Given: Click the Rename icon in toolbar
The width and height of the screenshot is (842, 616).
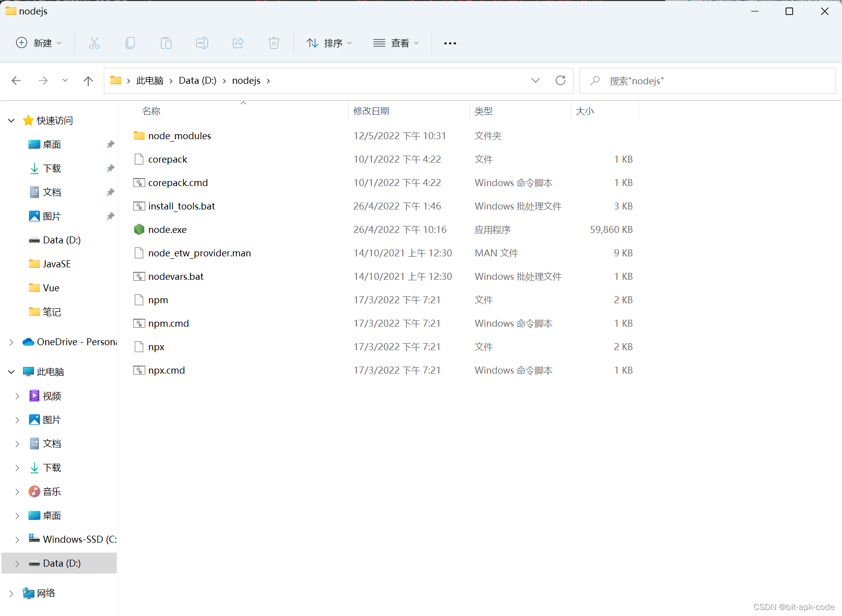Looking at the screenshot, I should [x=202, y=43].
